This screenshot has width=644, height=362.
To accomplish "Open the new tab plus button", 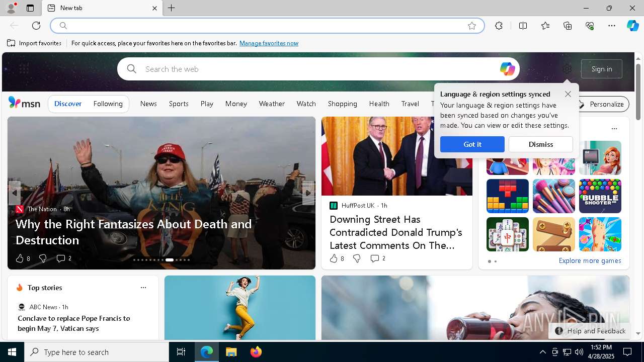I will [171, 8].
